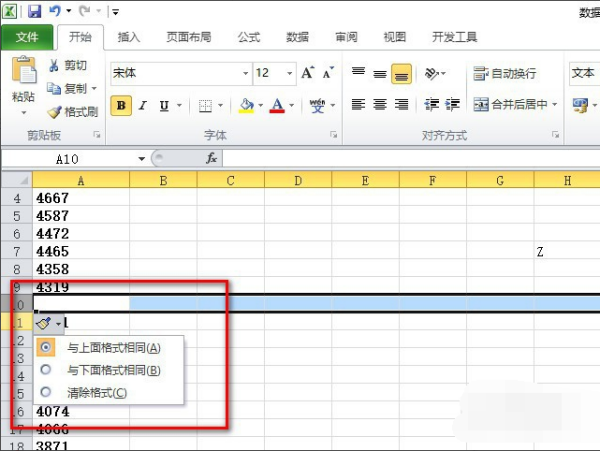Viewport: 600px width, 451px height.
Task: Open the File (文件) tab
Action: pyautogui.click(x=27, y=37)
